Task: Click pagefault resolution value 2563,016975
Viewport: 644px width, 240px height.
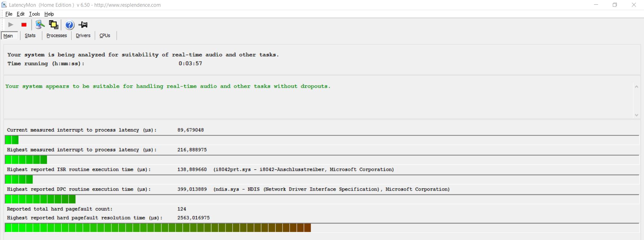Action: click(193, 218)
